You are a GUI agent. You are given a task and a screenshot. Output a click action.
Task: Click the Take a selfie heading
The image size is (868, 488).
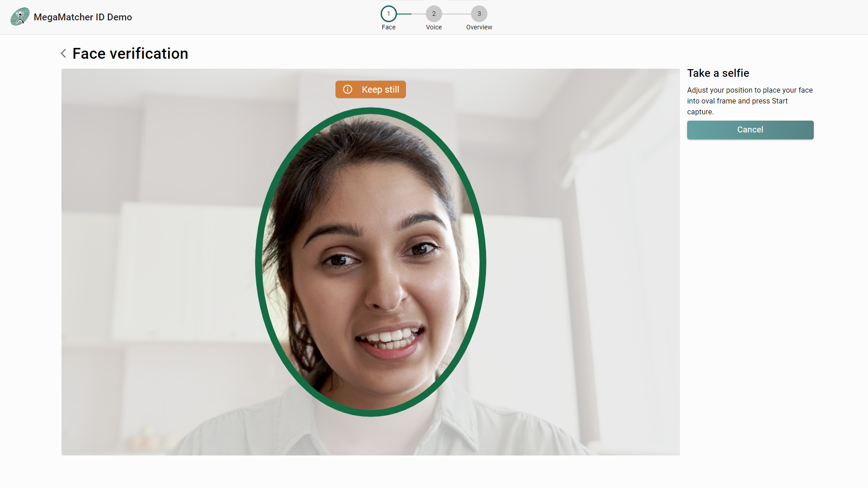(718, 73)
